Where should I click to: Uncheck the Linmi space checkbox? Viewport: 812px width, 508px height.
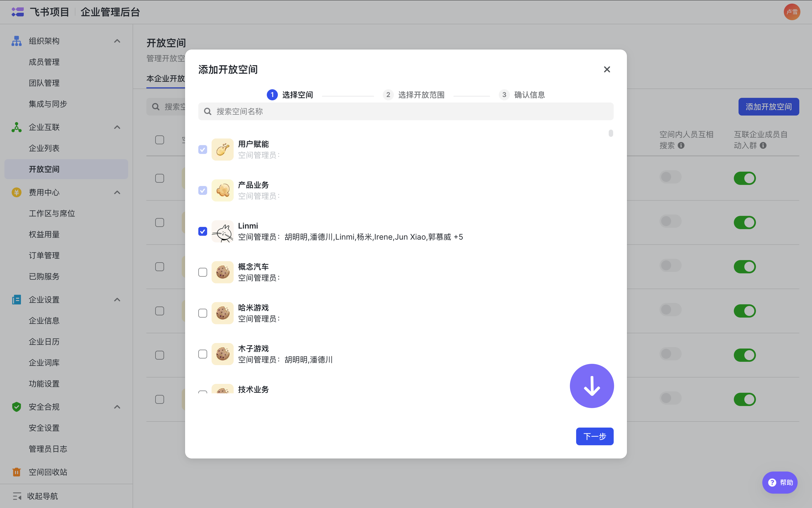(x=202, y=231)
